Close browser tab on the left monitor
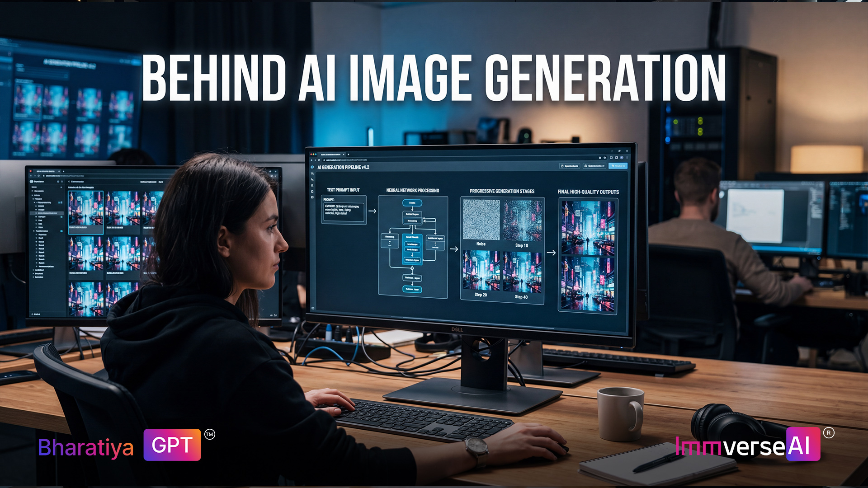Screen dimensions: 868x488 (x=59, y=171)
